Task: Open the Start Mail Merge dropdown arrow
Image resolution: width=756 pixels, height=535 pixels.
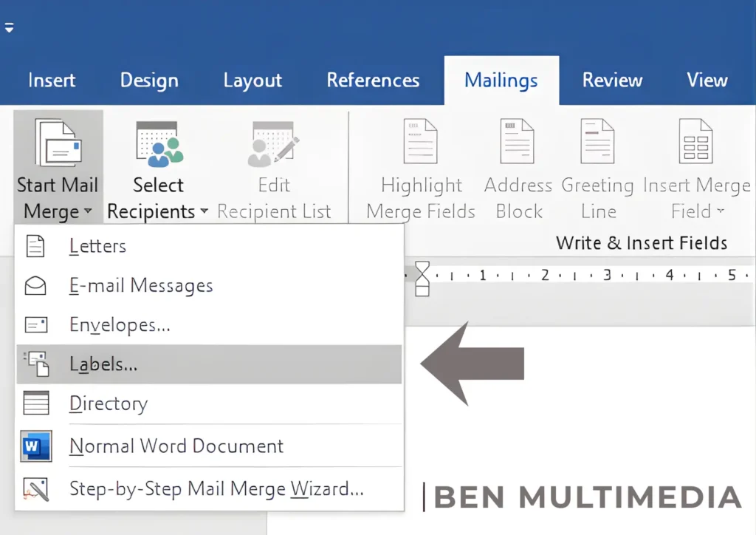Action: tap(89, 212)
